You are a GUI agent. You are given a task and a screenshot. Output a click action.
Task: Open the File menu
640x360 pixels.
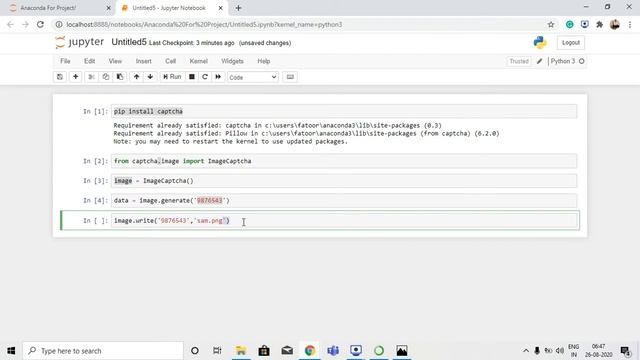65,61
